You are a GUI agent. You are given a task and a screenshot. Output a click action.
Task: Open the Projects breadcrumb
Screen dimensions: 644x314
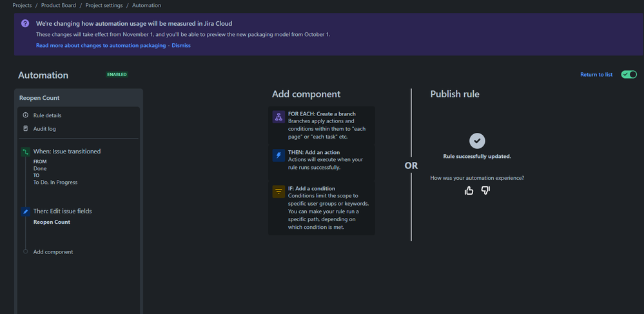(x=22, y=5)
